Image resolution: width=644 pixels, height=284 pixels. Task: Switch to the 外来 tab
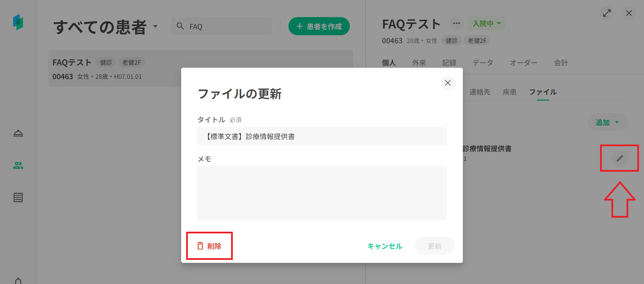coord(419,63)
